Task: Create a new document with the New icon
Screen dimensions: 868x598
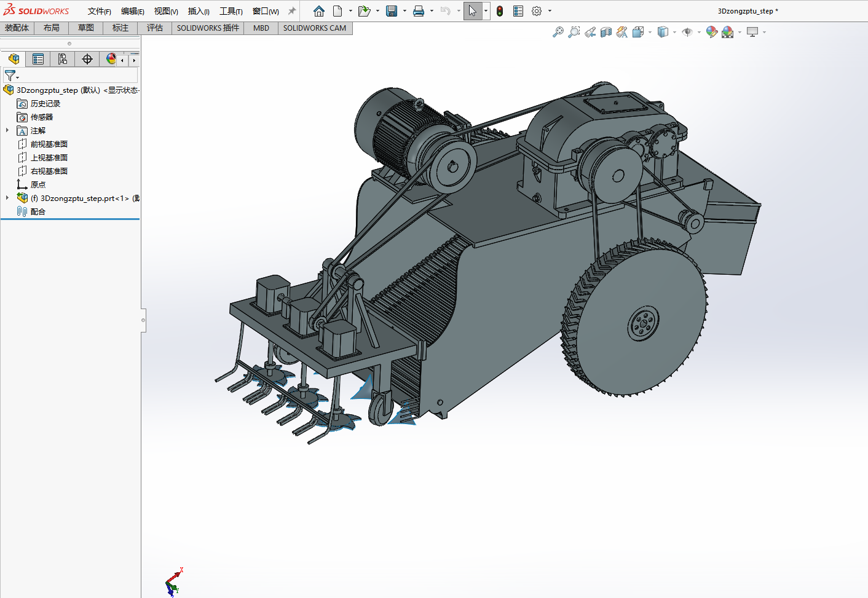Action: click(x=337, y=11)
